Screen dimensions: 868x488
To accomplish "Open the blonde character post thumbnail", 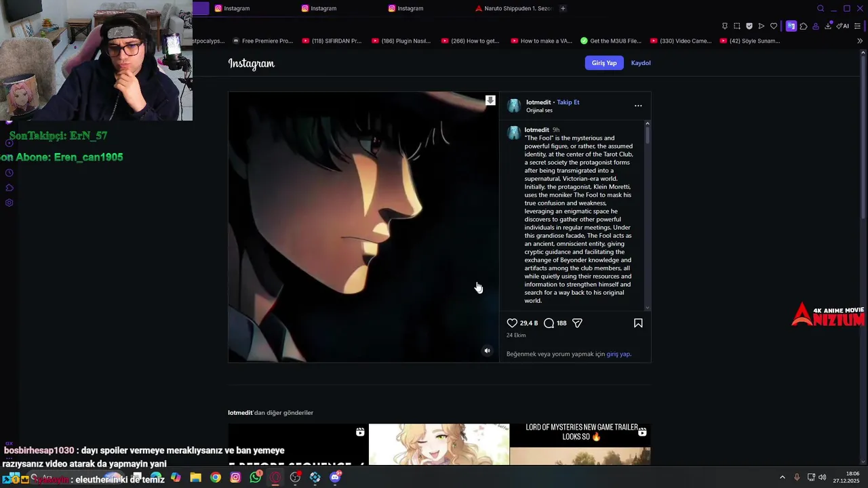I will coord(439,445).
